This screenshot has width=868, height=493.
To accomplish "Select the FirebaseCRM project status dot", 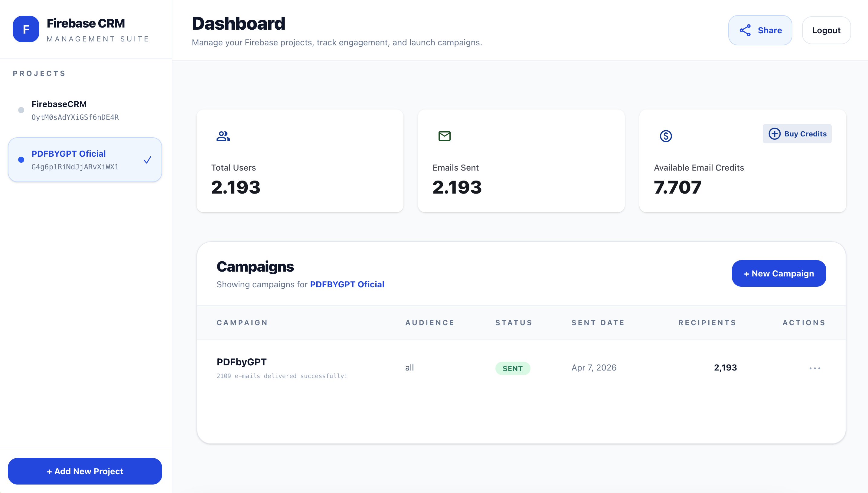I will tap(21, 110).
